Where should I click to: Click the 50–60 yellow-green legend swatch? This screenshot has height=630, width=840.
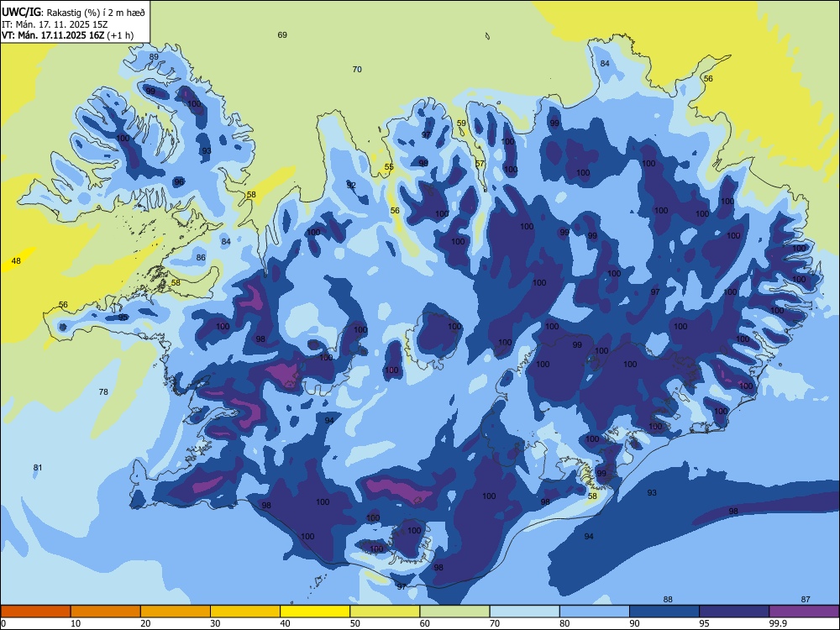click(385, 612)
